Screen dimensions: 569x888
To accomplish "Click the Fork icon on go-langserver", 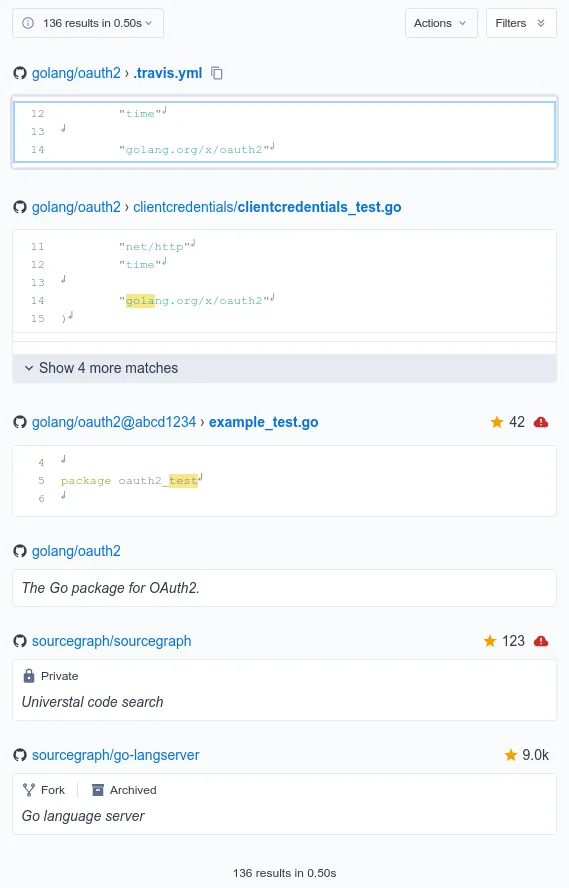I will tap(29, 790).
